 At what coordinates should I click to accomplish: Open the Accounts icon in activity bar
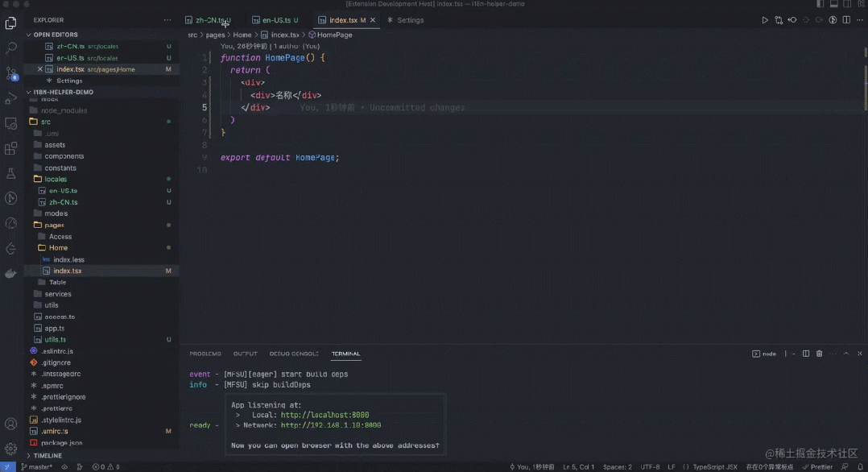10,424
